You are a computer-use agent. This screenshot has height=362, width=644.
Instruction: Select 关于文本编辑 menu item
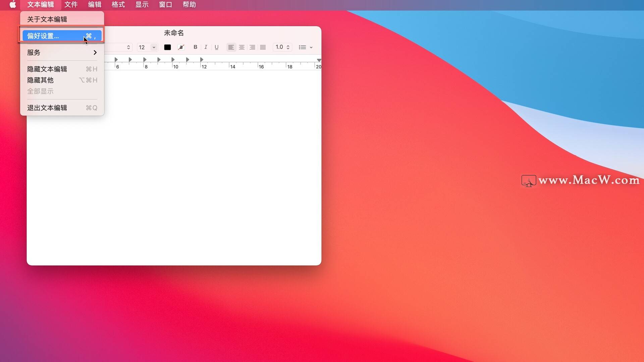(x=62, y=19)
